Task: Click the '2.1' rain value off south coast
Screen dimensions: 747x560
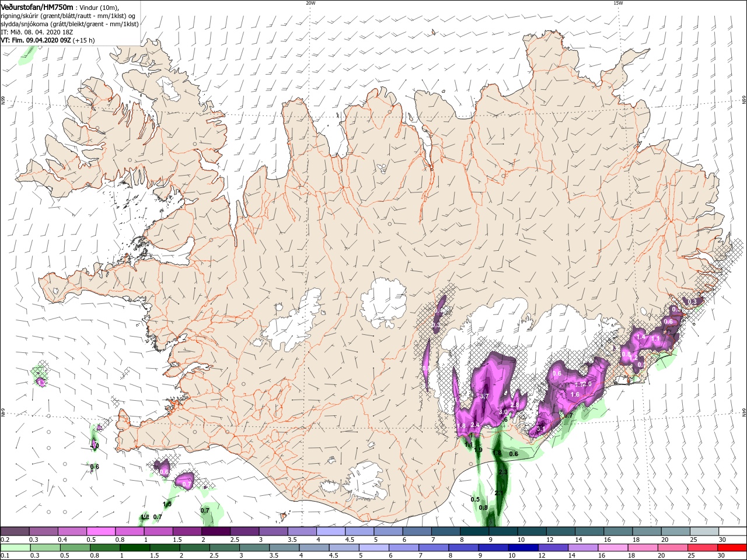Action: [499, 494]
